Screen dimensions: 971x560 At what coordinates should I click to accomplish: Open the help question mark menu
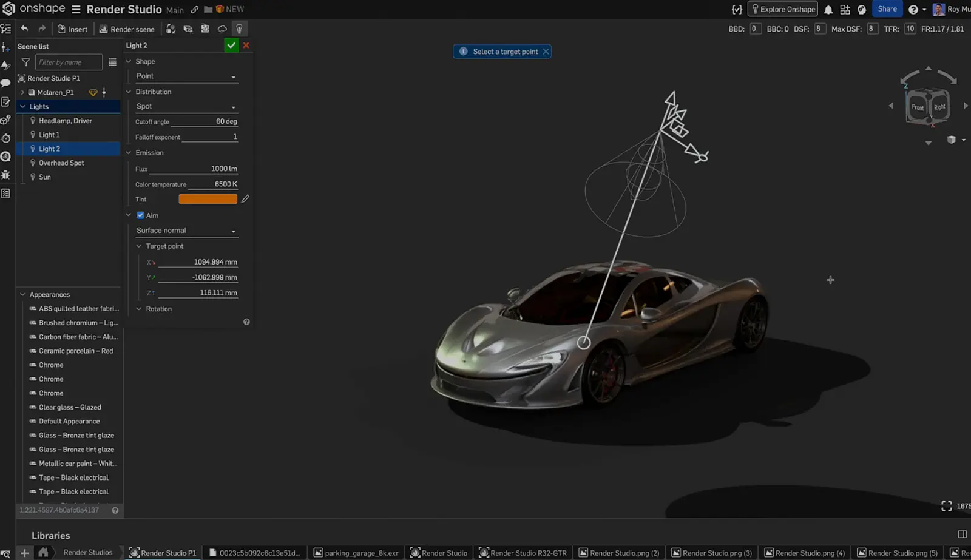point(913,9)
